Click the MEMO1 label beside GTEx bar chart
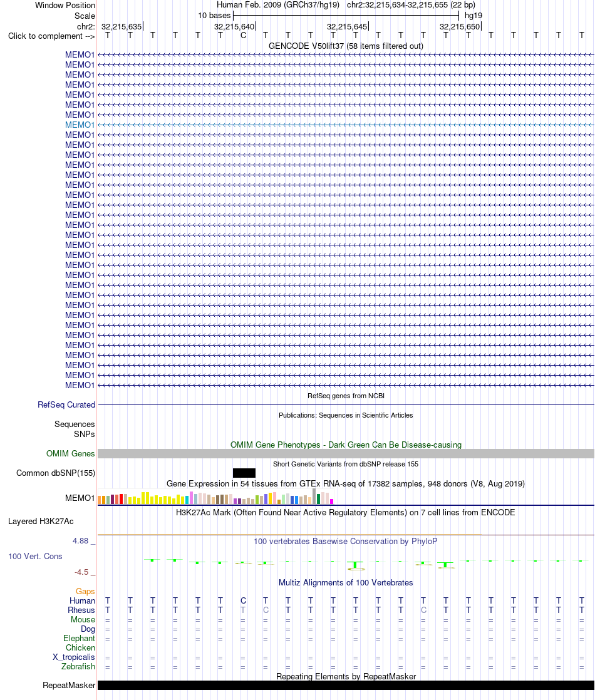The height and width of the screenshot is (700, 595). coord(80,498)
